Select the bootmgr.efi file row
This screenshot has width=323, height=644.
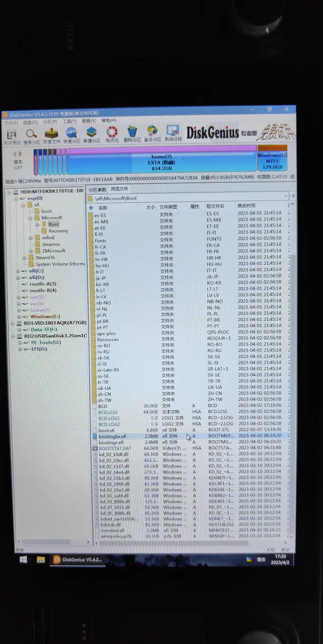pos(191,443)
